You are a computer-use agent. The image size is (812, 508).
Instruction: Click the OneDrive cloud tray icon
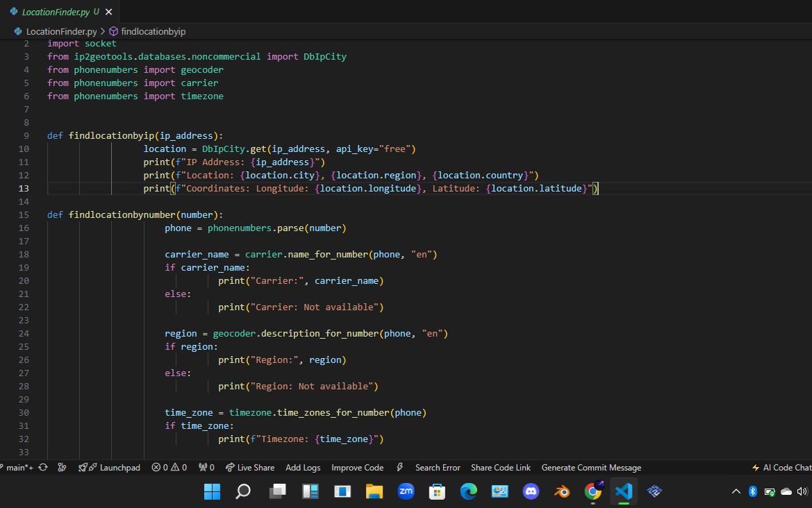coord(786,491)
